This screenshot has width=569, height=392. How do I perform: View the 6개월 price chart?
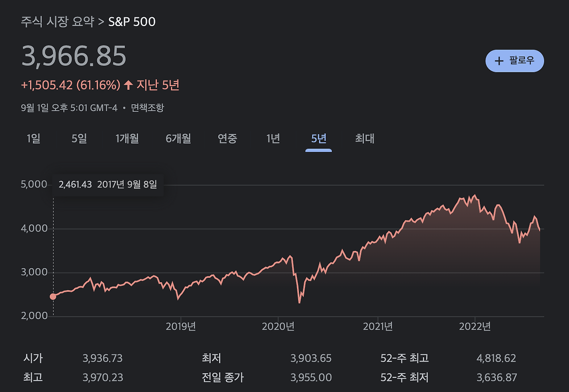[177, 139]
